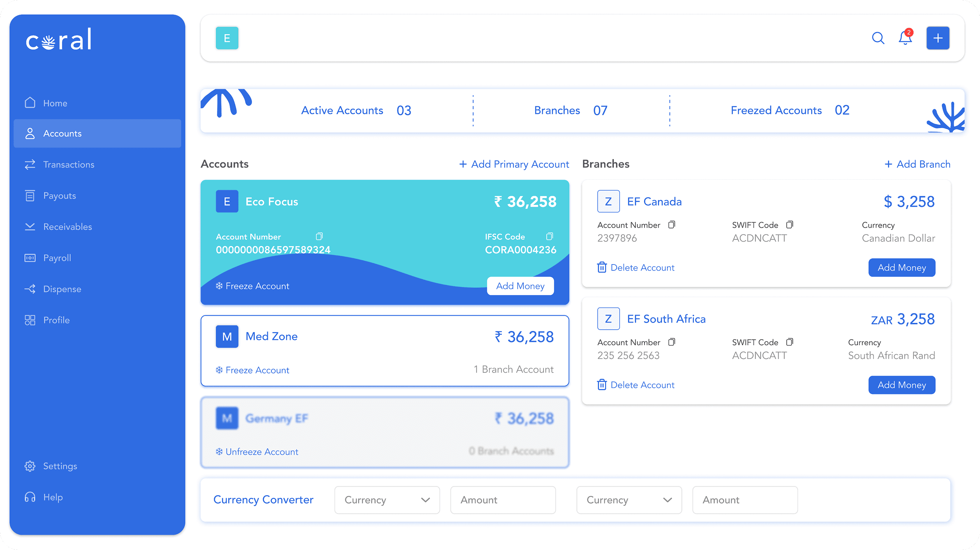
Task: Go to Payroll in sidebar
Action: pos(57,258)
